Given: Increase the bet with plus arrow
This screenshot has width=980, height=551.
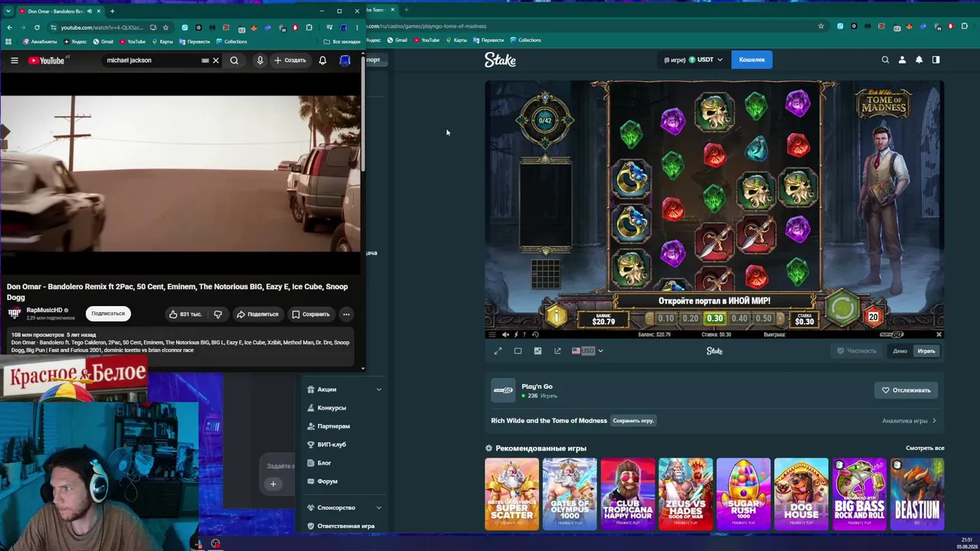Looking at the screenshot, I should pyautogui.click(x=781, y=318).
